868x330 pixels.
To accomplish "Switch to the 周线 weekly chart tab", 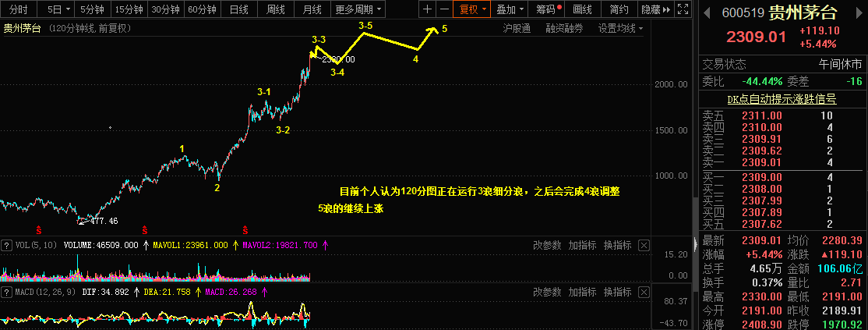I will 276,9.
